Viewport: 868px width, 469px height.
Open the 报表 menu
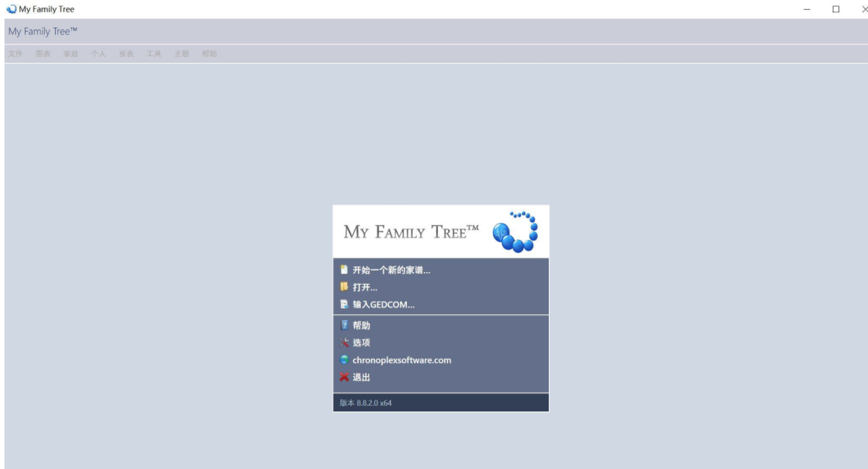[x=126, y=54]
